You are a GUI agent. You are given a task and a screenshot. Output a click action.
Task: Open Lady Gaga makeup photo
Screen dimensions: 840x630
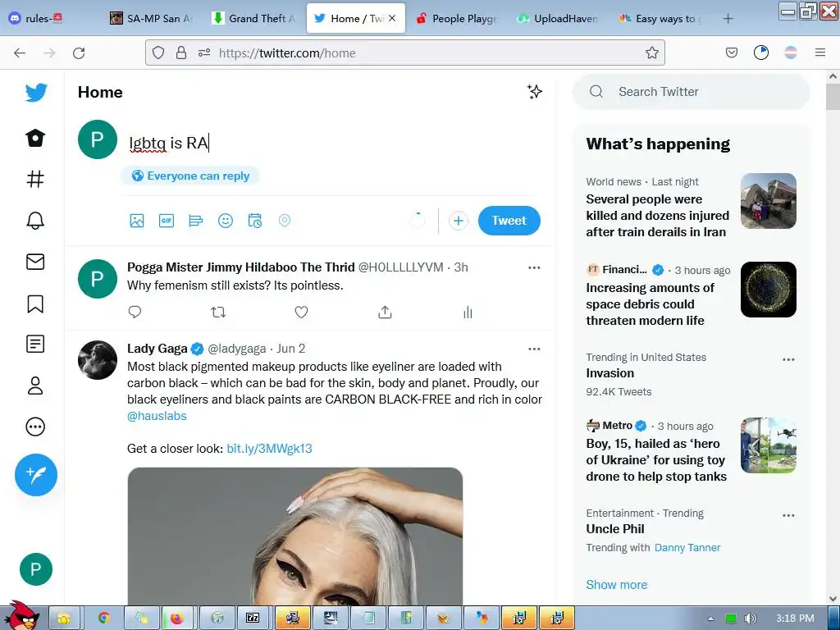point(295,536)
